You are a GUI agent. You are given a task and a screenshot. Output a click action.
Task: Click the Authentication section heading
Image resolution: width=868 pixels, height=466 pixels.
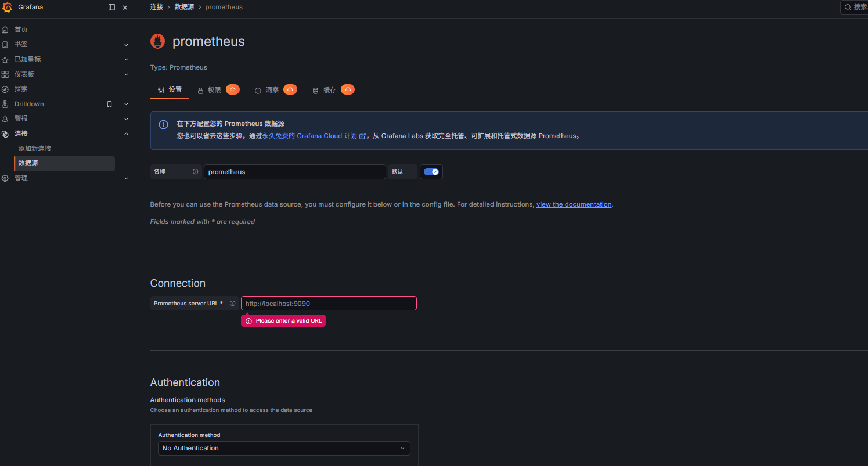click(x=185, y=382)
